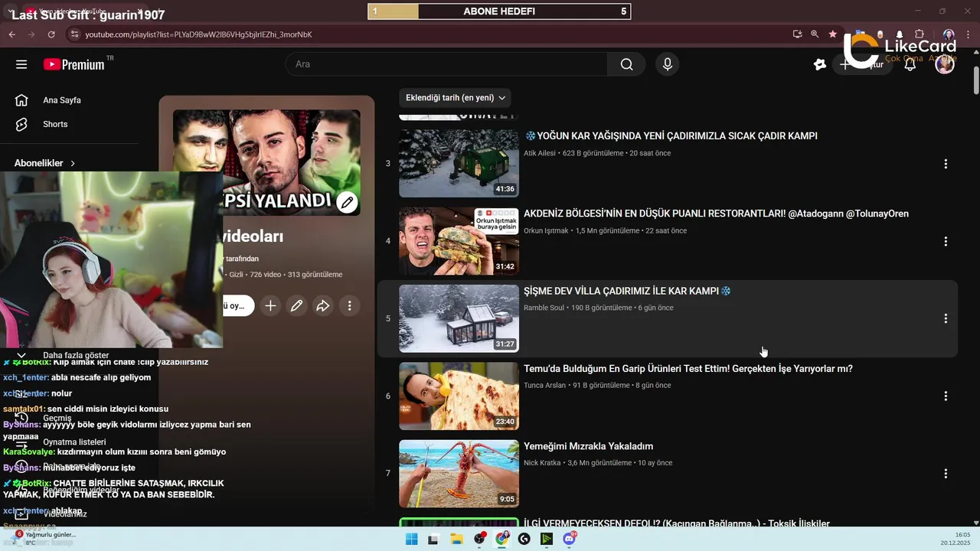Visit Tunca Arslan channel link
The image size is (980, 551).
coord(544,385)
